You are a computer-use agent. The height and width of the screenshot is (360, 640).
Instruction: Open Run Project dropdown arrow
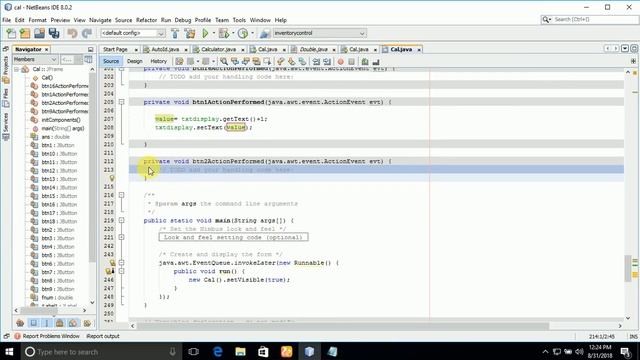coord(213,33)
